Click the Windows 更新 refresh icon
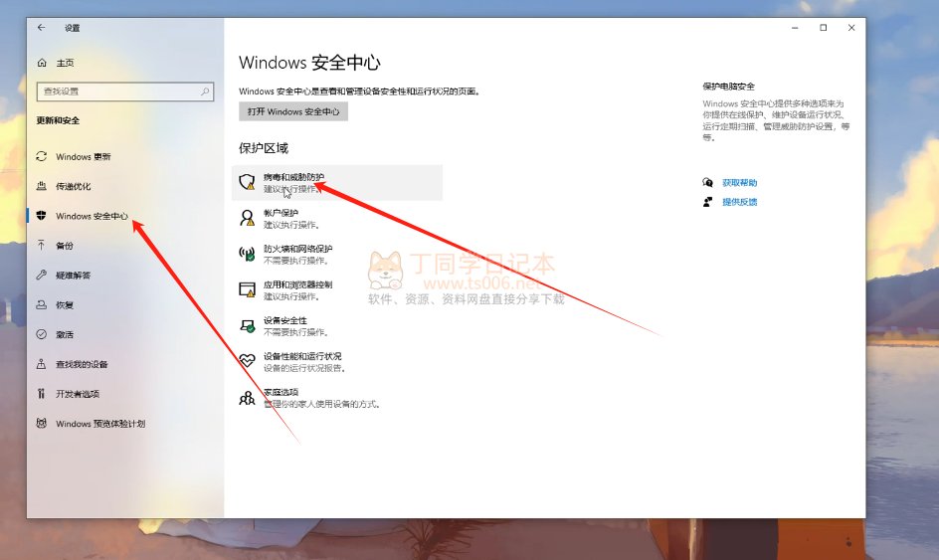Image resolution: width=939 pixels, height=560 pixels. click(x=42, y=156)
